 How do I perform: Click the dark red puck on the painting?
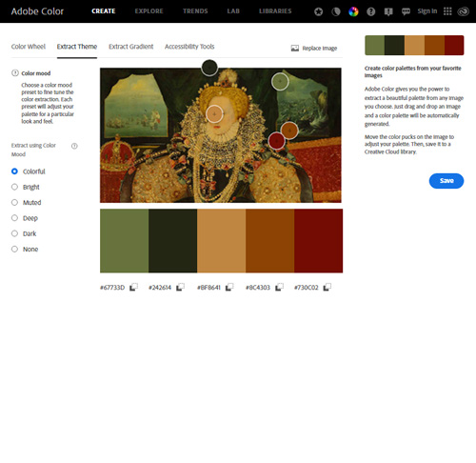click(277, 141)
